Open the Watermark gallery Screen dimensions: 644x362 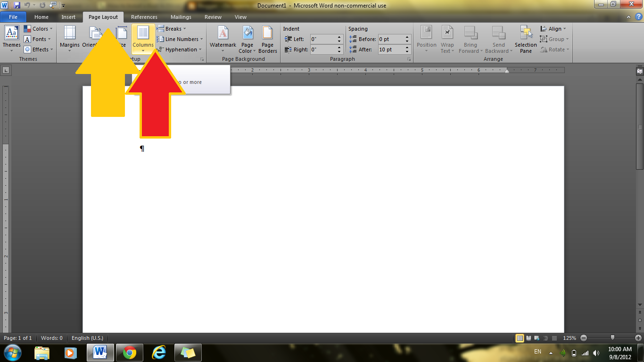(x=223, y=40)
